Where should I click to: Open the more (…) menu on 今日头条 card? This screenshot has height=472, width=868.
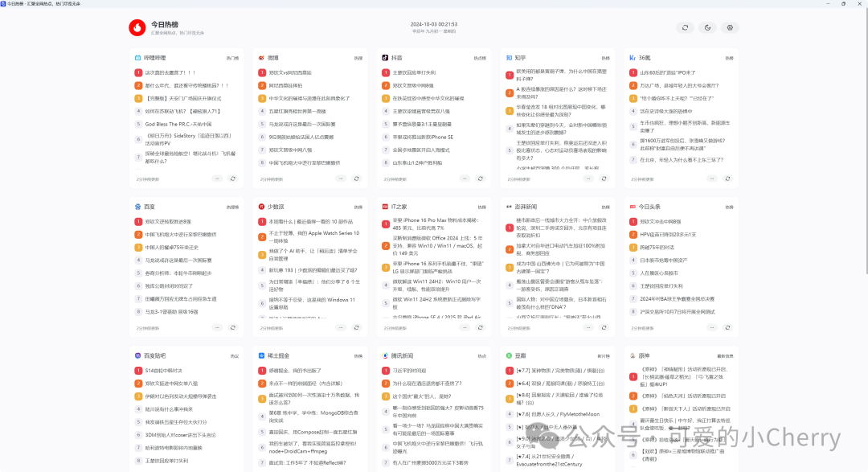click(x=712, y=328)
